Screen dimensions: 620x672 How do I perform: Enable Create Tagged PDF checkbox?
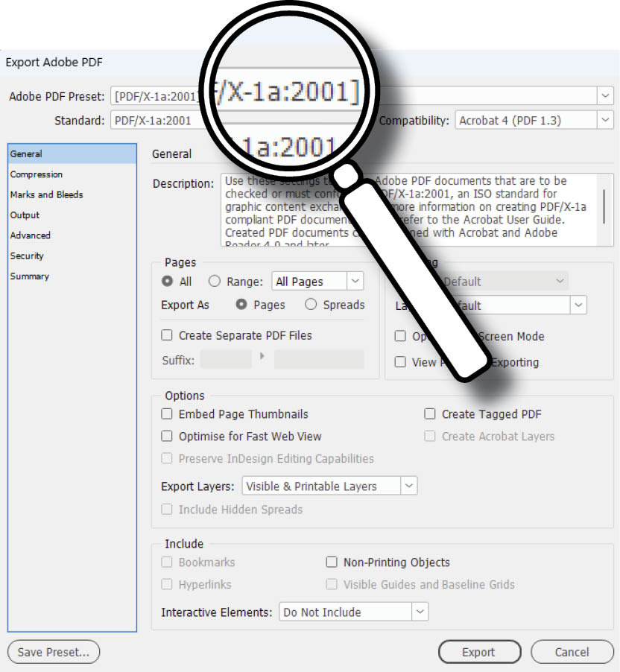coord(430,413)
